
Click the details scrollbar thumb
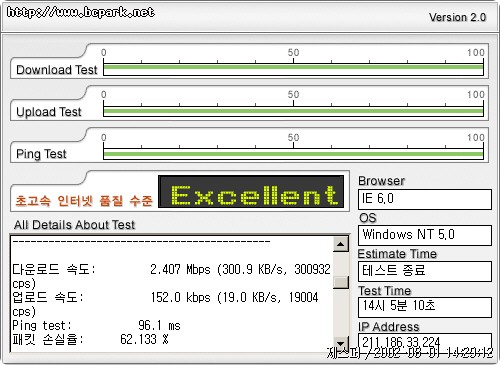(x=341, y=282)
